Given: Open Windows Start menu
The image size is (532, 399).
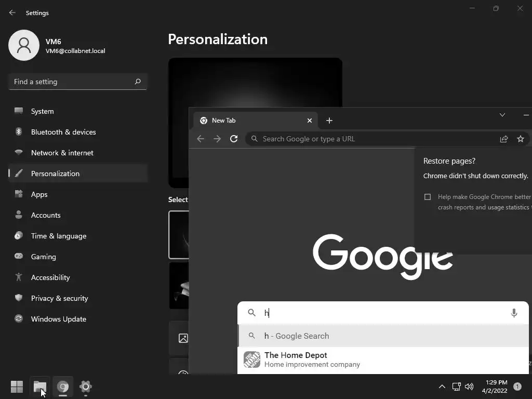Looking at the screenshot, I should tap(17, 387).
